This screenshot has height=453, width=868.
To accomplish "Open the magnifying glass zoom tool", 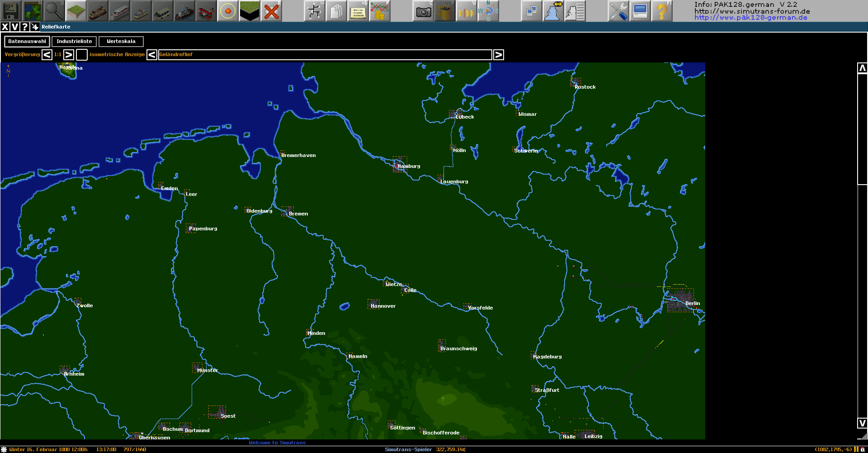I will click(54, 11).
